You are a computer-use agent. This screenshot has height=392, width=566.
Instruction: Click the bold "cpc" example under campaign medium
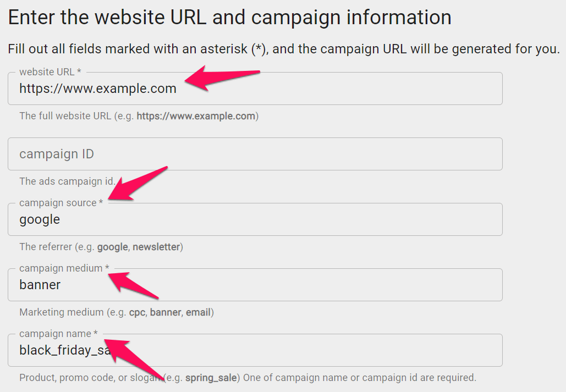pos(137,312)
